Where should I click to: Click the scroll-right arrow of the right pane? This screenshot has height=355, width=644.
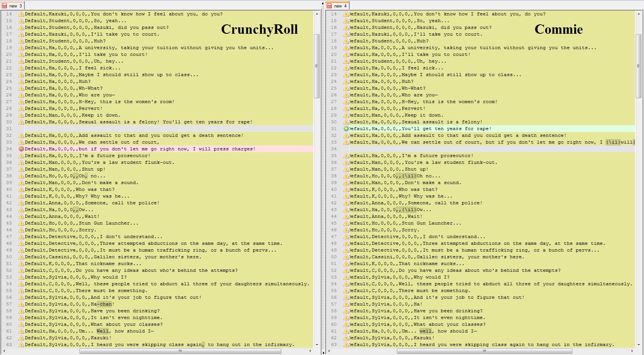[632, 351]
